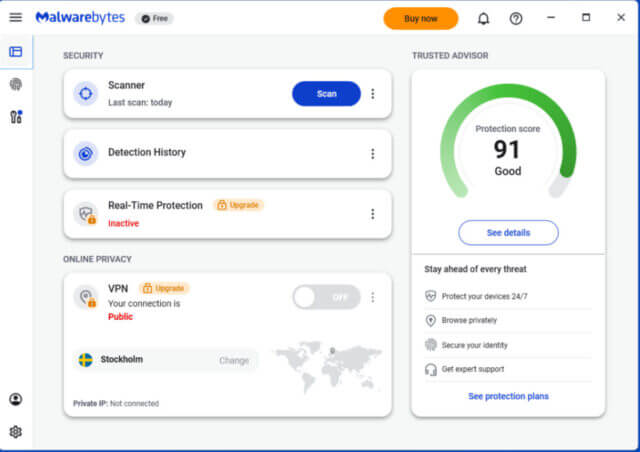640x452 pixels.
Task: Open Scanner more options menu
Action: pos(373,94)
